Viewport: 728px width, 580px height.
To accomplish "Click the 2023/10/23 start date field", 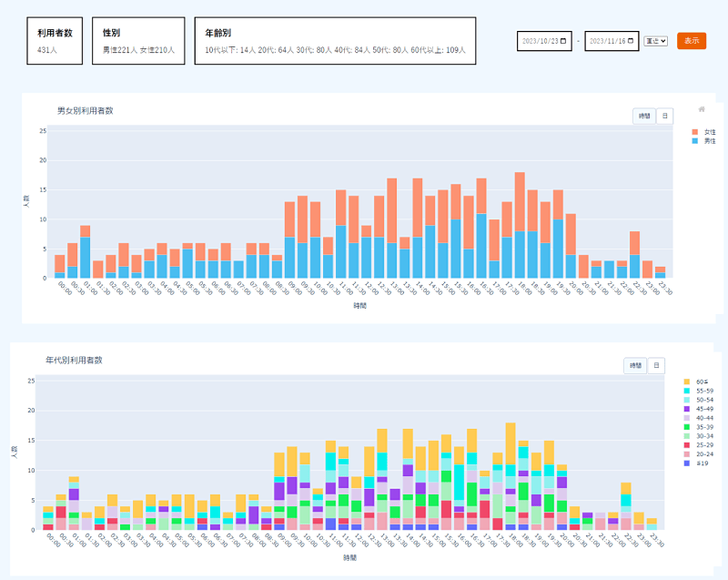I will (539, 41).
